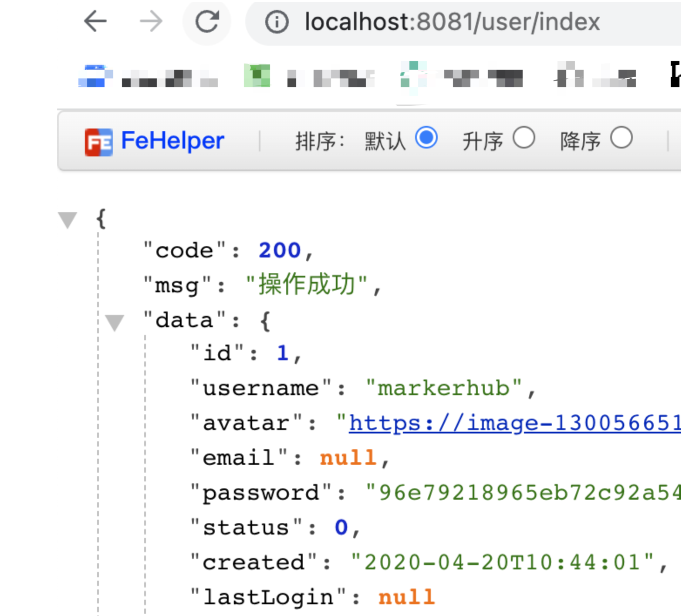Open the blue-icon bookmark in bookmarks bar

[x=95, y=76]
